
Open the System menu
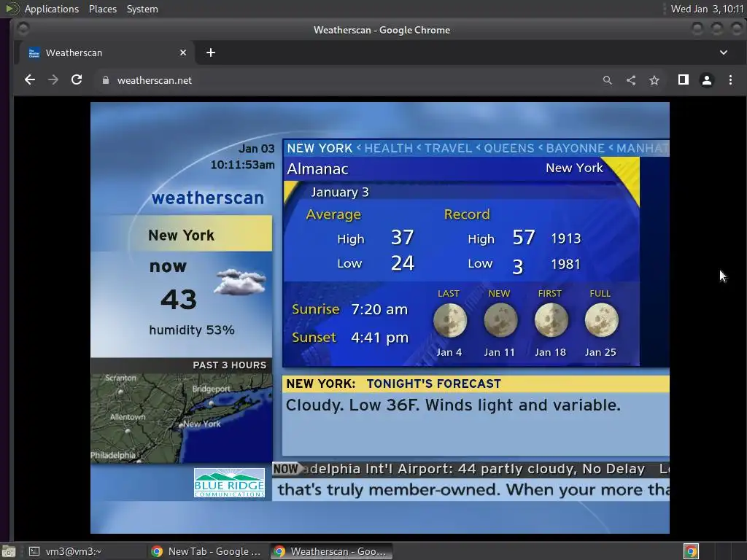pyautogui.click(x=142, y=9)
